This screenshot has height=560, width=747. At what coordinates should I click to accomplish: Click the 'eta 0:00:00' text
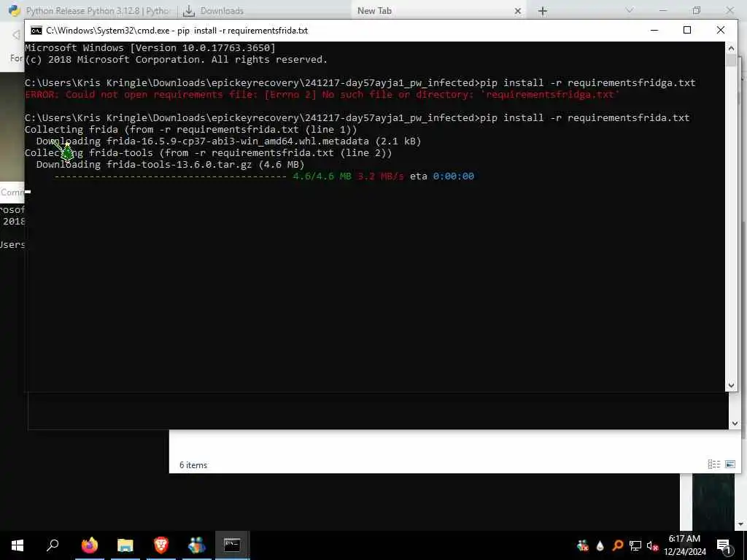pyautogui.click(x=441, y=176)
